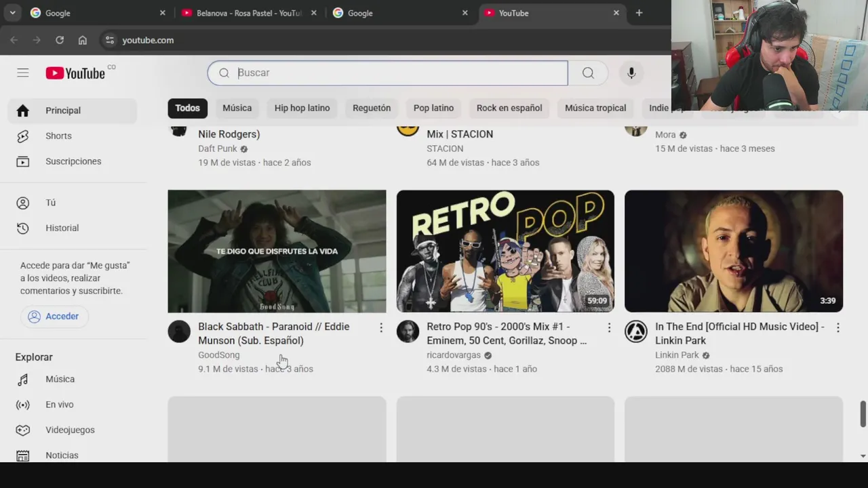Open Historial in the sidebar
This screenshot has width=868, height=488.
click(73, 228)
